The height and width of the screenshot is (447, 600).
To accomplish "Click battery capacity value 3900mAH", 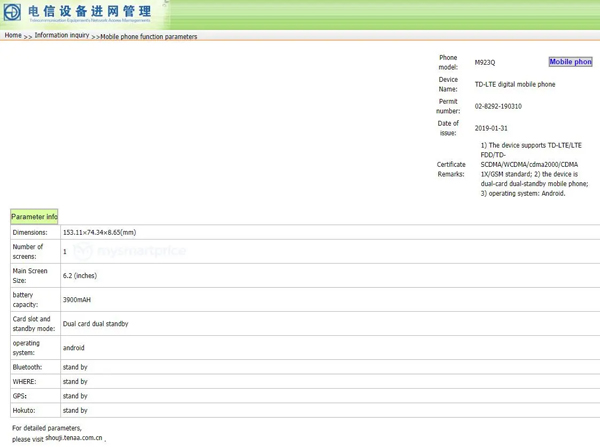I will [x=77, y=300].
